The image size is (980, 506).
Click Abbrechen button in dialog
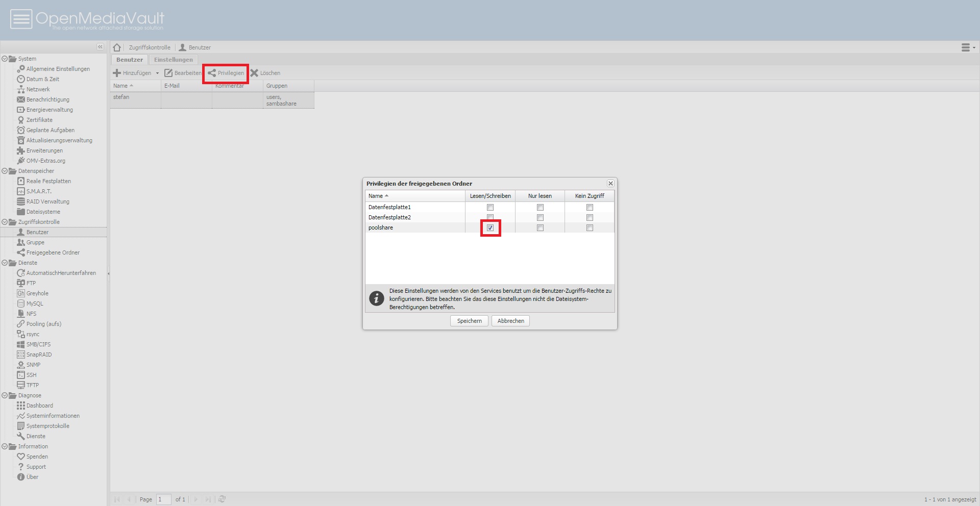point(510,321)
